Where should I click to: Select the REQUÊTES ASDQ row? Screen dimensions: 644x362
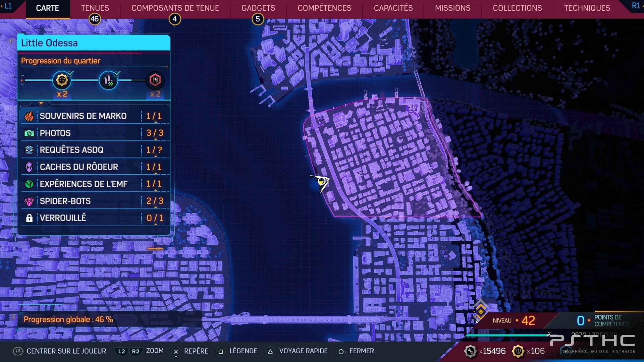click(95, 150)
